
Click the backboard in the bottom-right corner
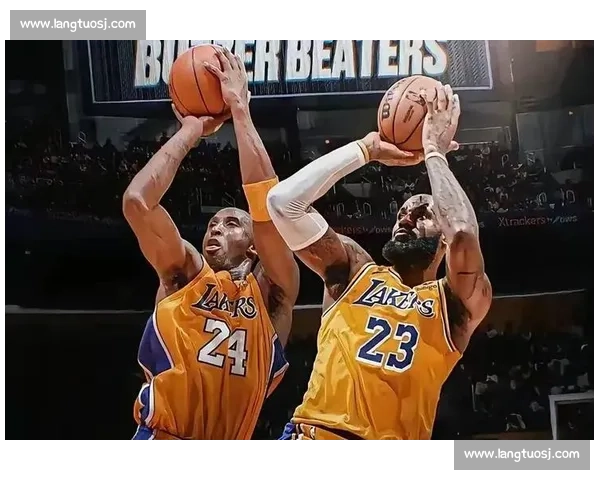coord(574,414)
